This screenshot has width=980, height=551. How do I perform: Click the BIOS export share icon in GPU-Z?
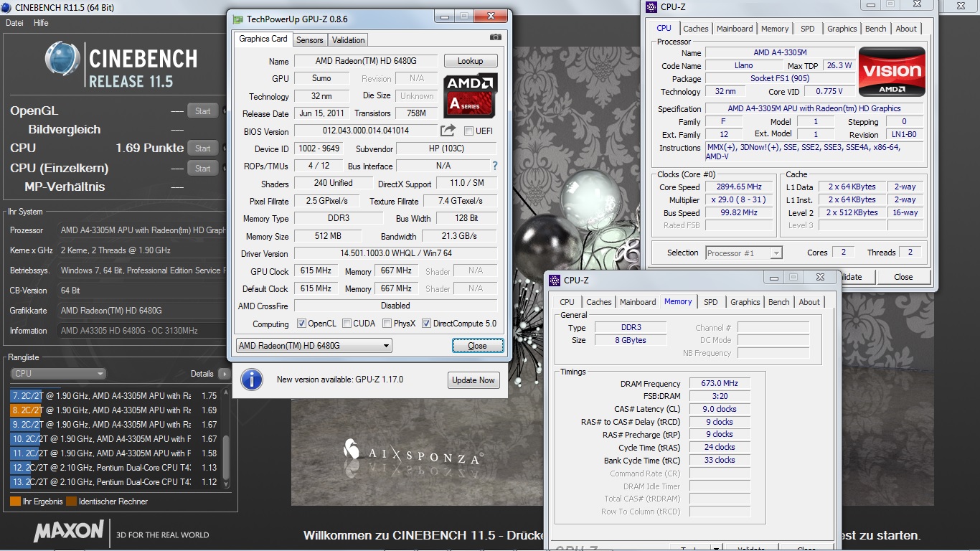(x=448, y=131)
